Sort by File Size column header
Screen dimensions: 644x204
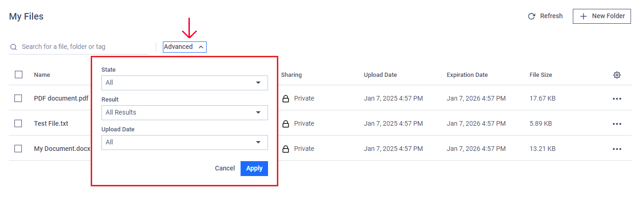[541, 75]
